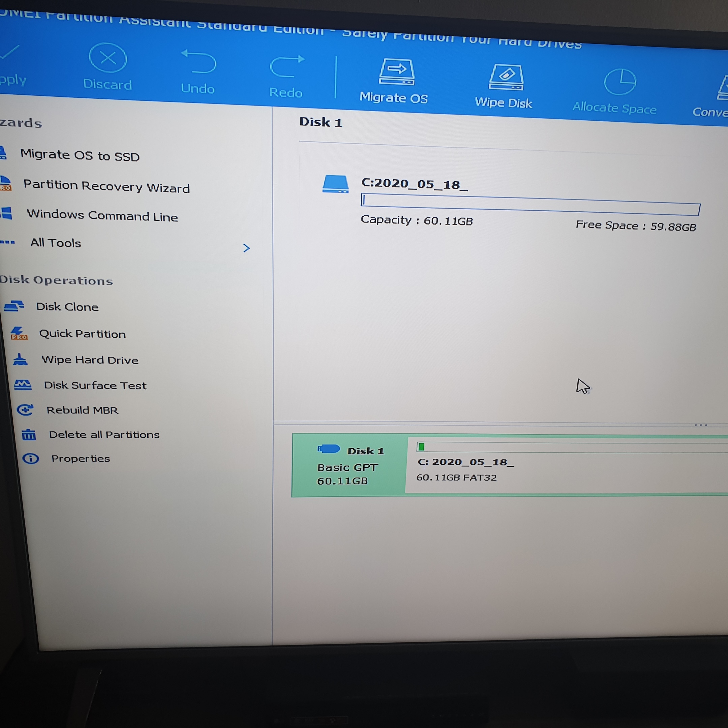Click the Disk Clone icon in sidebar

pyautogui.click(x=14, y=306)
